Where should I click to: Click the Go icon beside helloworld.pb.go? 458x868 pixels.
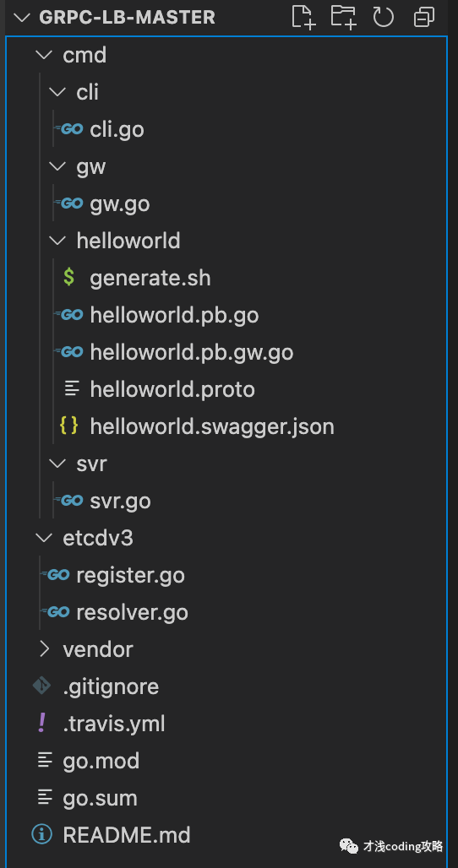pos(70,315)
